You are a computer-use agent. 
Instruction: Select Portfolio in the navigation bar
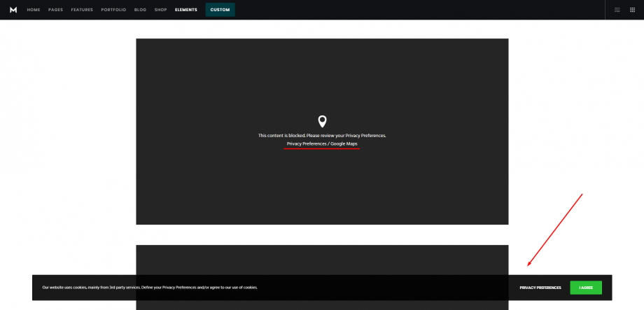coord(113,10)
